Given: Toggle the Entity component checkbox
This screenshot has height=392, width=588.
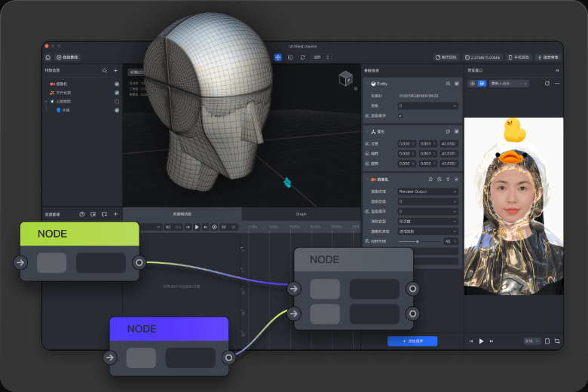Looking at the screenshot, I should click(x=457, y=83).
